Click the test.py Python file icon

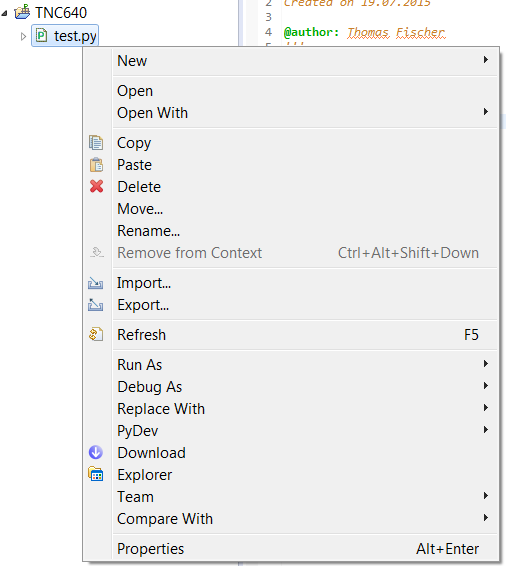coord(42,35)
